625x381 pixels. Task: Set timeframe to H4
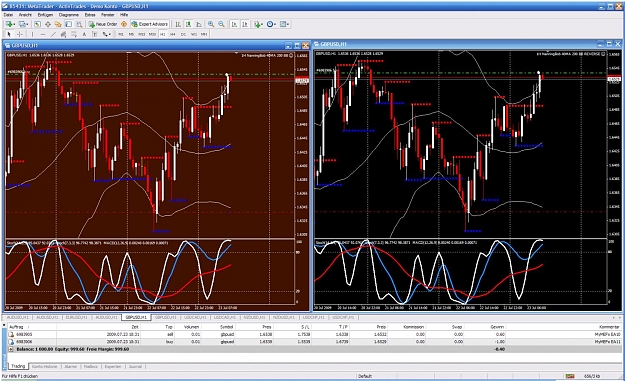click(x=173, y=34)
